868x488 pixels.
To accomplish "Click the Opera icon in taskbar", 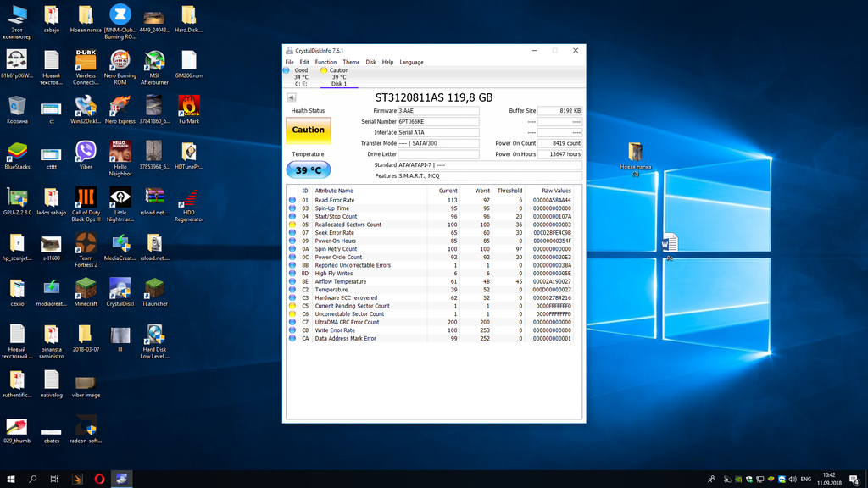I will coord(99,479).
